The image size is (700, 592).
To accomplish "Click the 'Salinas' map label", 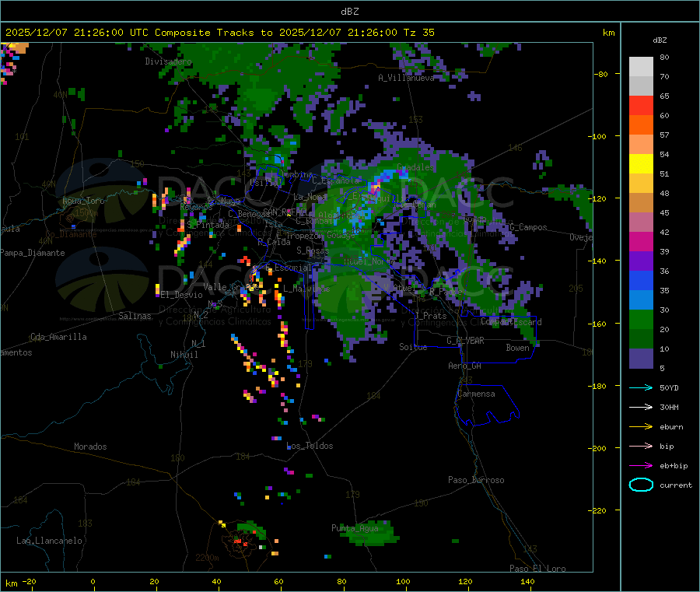I will [135, 316].
